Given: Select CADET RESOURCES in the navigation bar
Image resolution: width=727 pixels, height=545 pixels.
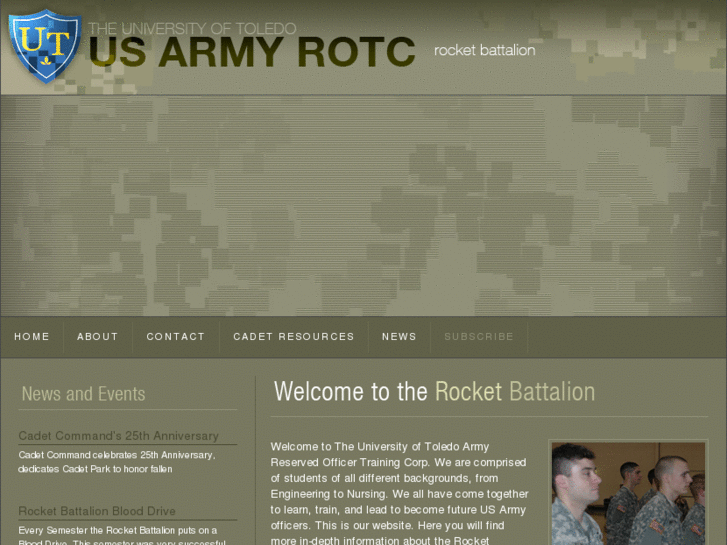Looking at the screenshot, I should point(294,337).
